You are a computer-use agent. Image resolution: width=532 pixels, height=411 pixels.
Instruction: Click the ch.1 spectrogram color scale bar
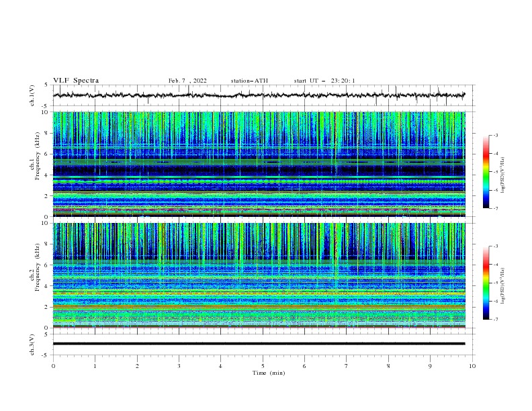[486, 172]
